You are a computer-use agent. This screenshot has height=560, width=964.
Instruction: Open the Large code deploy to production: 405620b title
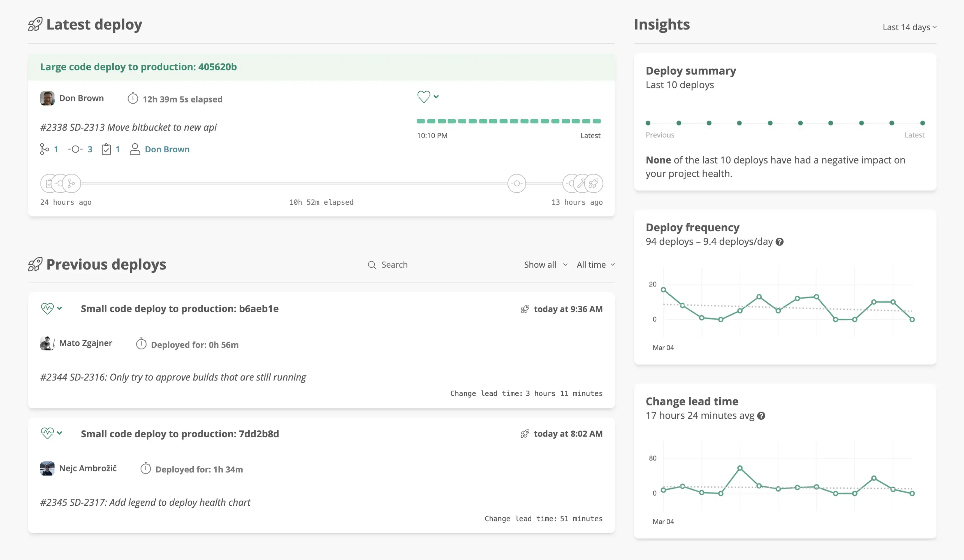click(138, 67)
